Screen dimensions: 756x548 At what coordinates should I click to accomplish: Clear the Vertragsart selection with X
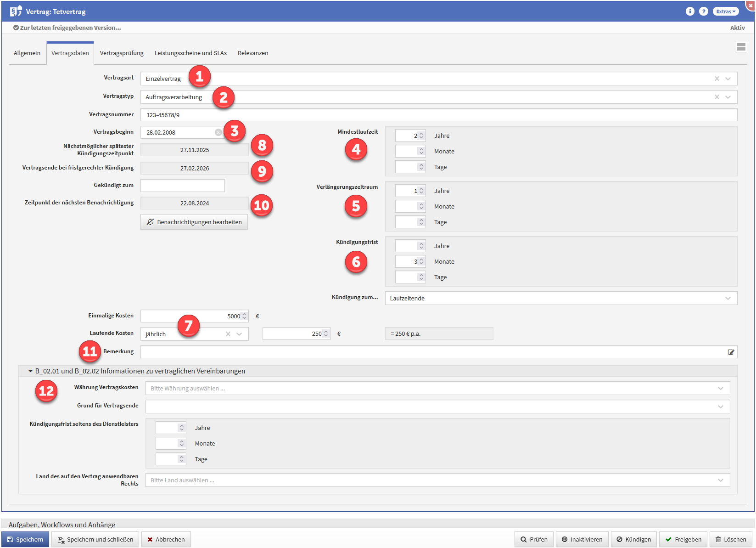pos(717,79)
